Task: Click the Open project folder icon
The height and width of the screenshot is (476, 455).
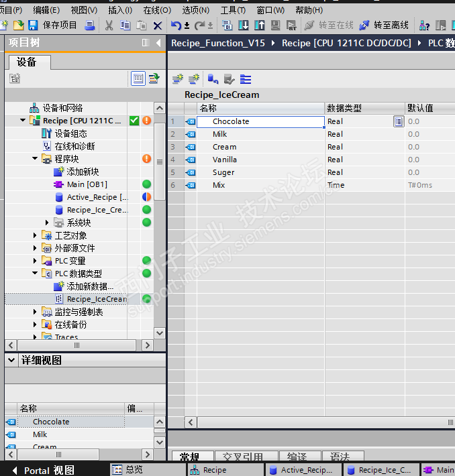Action: [18, 25]
